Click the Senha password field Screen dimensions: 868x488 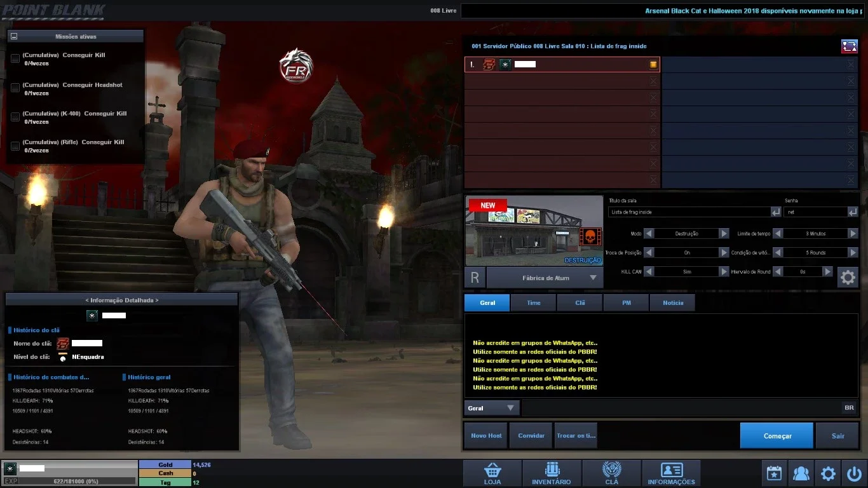click(x=815, y=212)
